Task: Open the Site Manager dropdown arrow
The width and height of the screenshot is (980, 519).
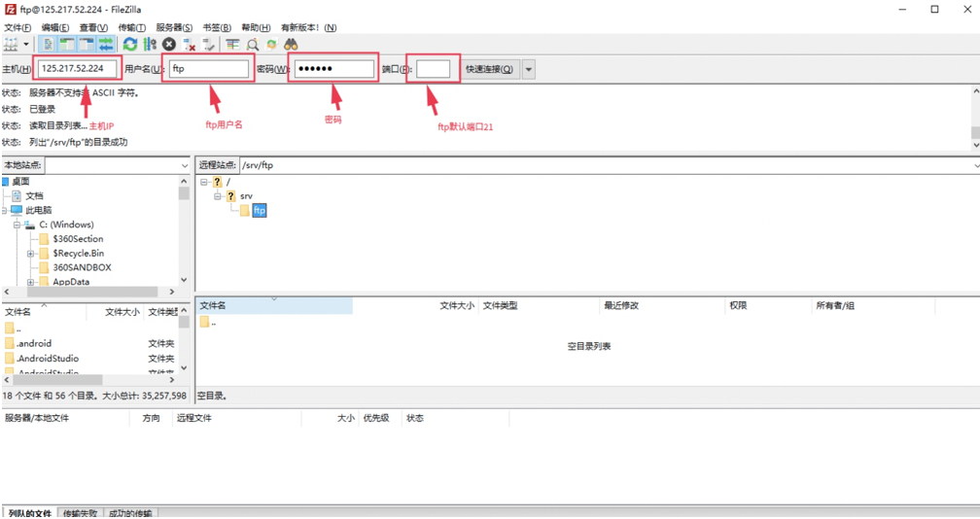Action: [26, 45]
